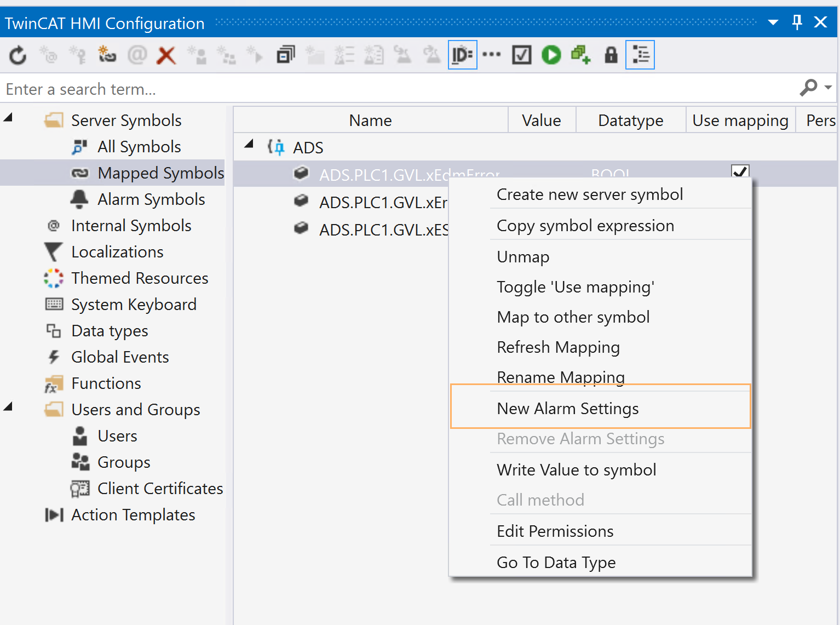Choose New Alarm Settings menu entry
This screenshot has height=625, width=840.
pos(568,409)
